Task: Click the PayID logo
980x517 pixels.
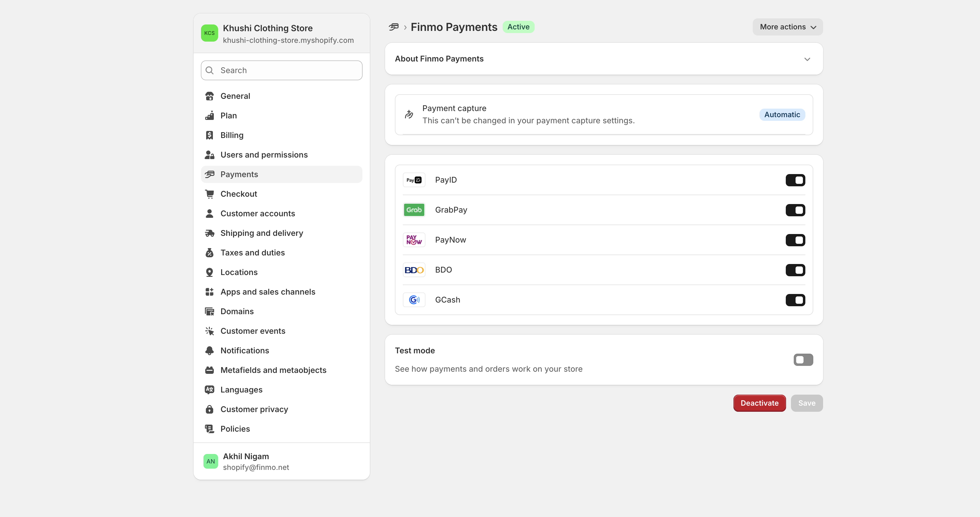Action: (414, 180)
